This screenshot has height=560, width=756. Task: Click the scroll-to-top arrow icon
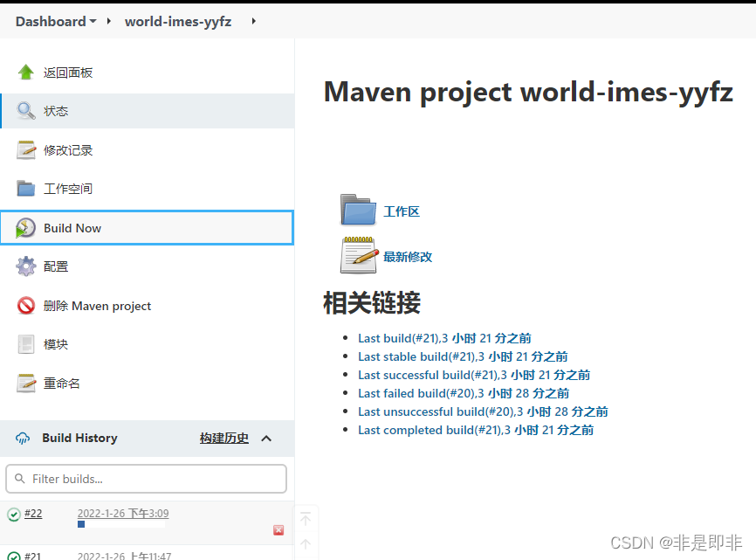[306, 519]
